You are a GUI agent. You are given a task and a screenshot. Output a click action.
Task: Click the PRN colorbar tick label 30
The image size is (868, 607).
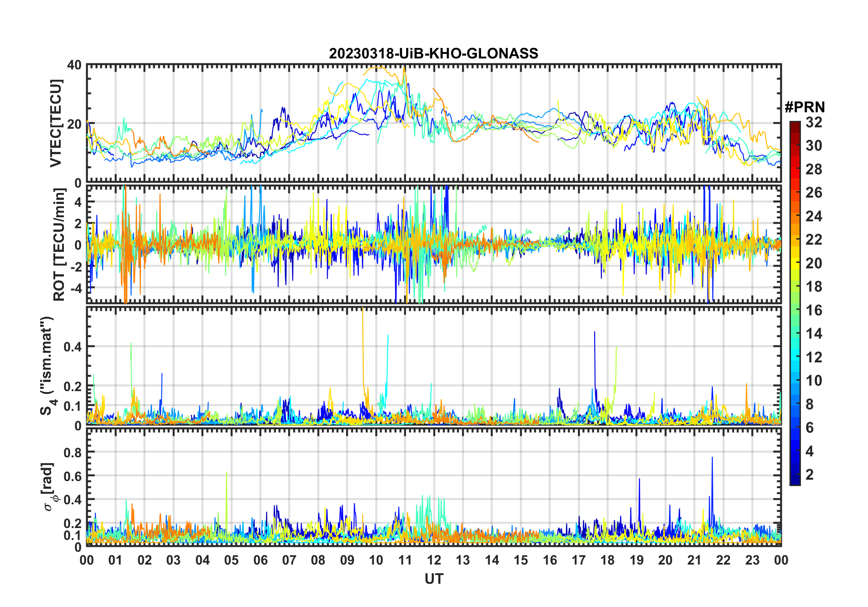pyautogui.click(x=814, y=146)
